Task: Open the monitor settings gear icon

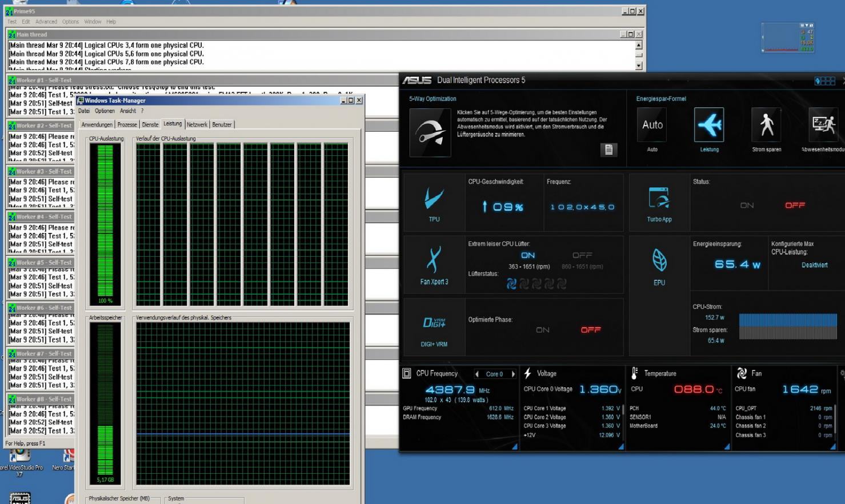Action: 842,373
